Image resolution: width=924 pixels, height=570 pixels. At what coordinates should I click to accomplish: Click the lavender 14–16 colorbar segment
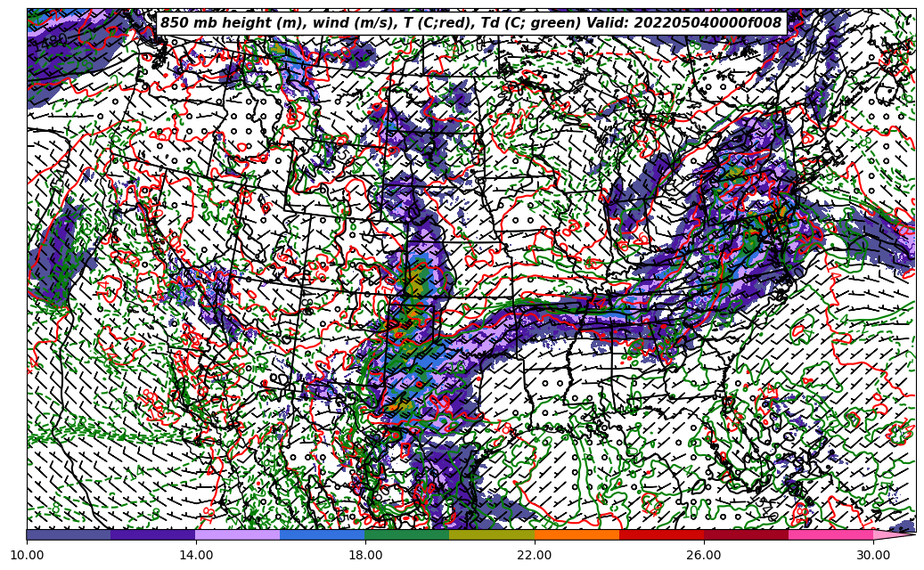238,534
